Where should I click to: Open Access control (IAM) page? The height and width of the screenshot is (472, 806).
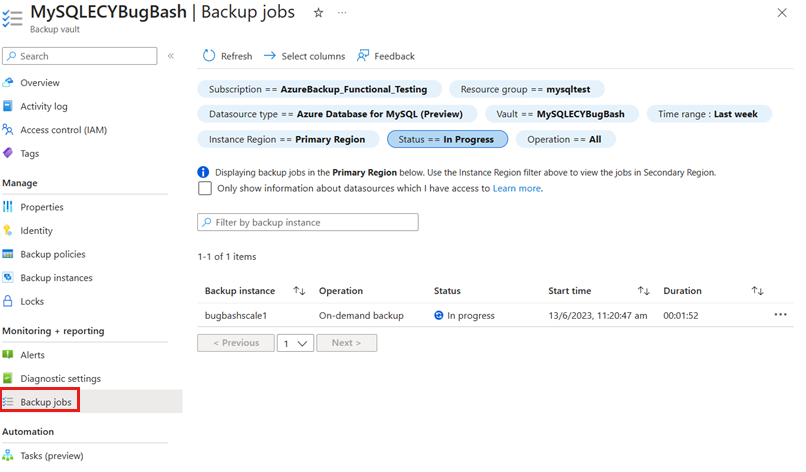63,130
